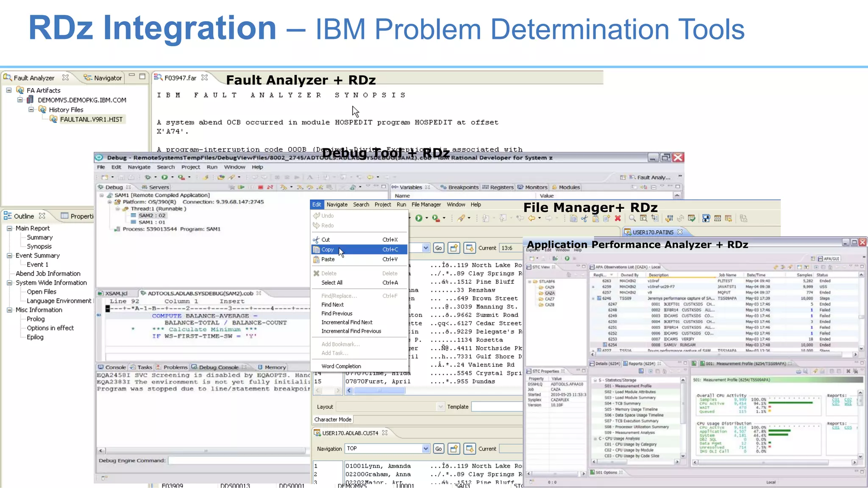Open the Layout dropdown in File Manager
Screen dimensions: 868x488
(440, 407)
